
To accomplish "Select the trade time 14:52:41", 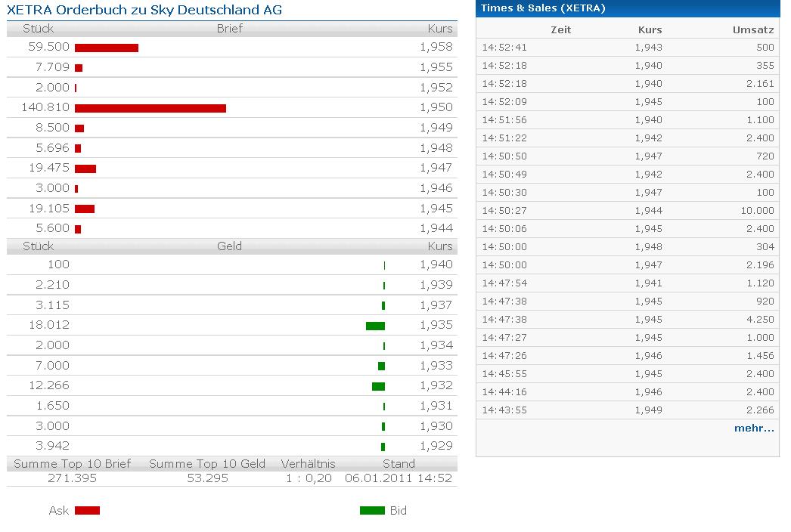I will 504,48.
